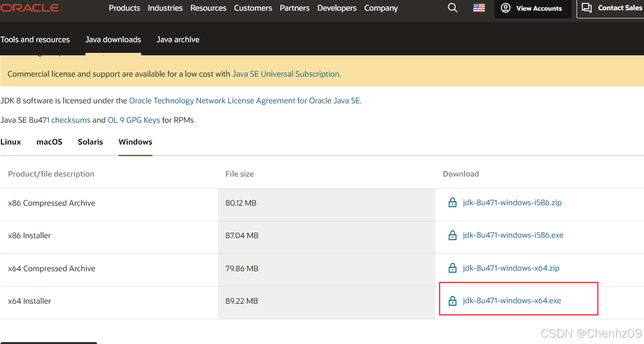Open the Industries menu
This screenshot has height=344, width=644.
165,8
